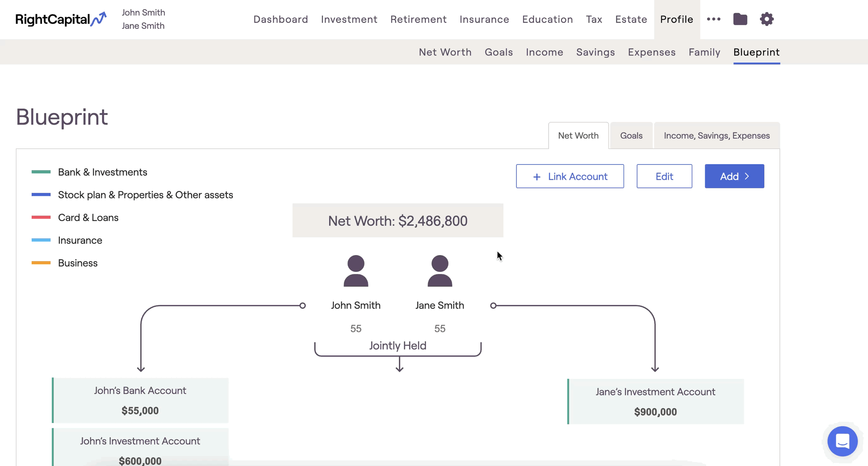This screenshot has height=466, width=868.
Task: Click the connector node left of John Smith
Action: 302,305
